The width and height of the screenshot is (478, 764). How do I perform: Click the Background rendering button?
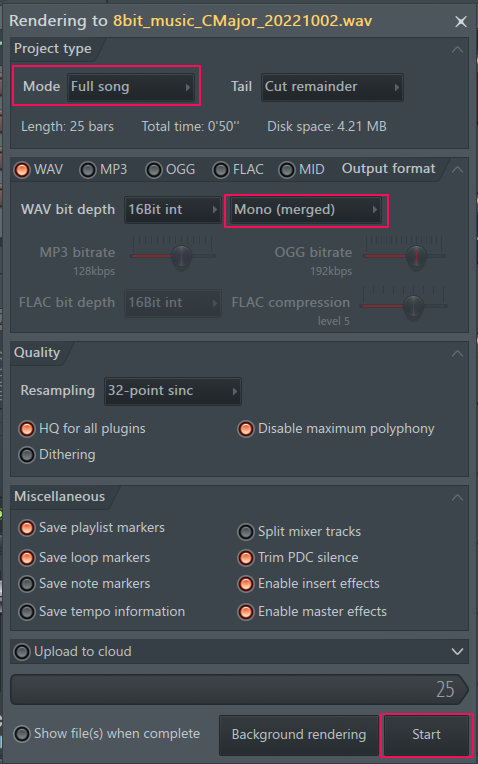pyautogui.click(x=299, y=735)
